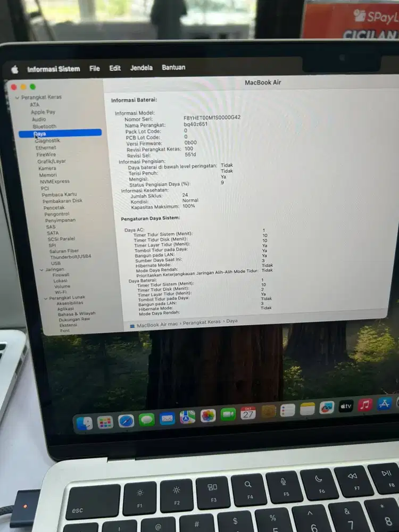Open Apple TV from the Dock
The image size is (399, 532).
[346, 406]
